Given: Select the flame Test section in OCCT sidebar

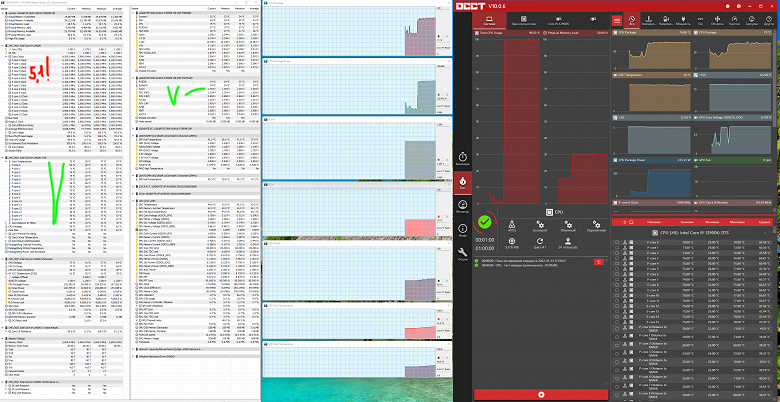Looking at the screenshot, I should 462,183.
